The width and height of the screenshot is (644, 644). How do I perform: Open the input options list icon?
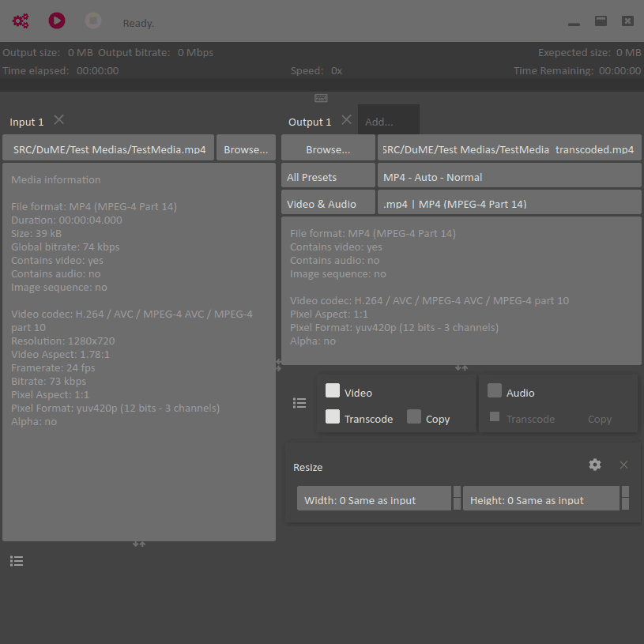pos(17,561)
